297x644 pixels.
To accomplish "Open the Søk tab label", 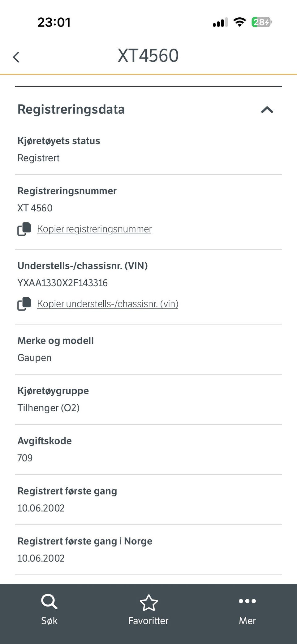I will [x=49, y=620].
